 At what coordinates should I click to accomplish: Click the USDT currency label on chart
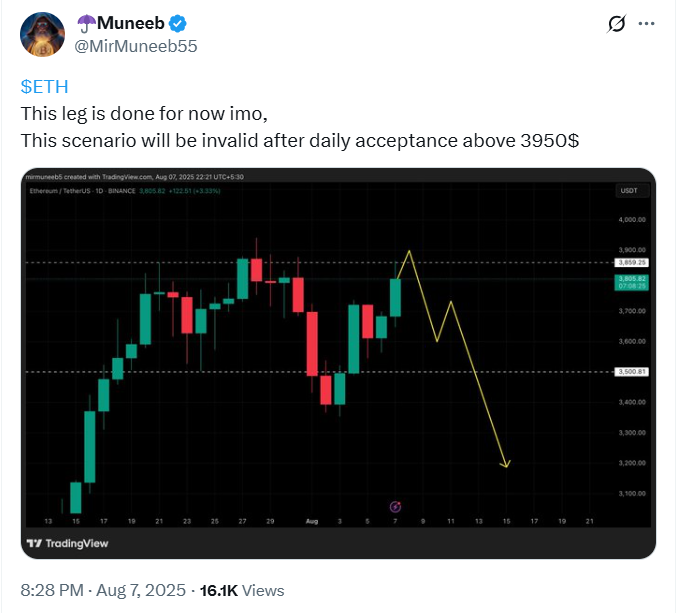coord(629,191)
